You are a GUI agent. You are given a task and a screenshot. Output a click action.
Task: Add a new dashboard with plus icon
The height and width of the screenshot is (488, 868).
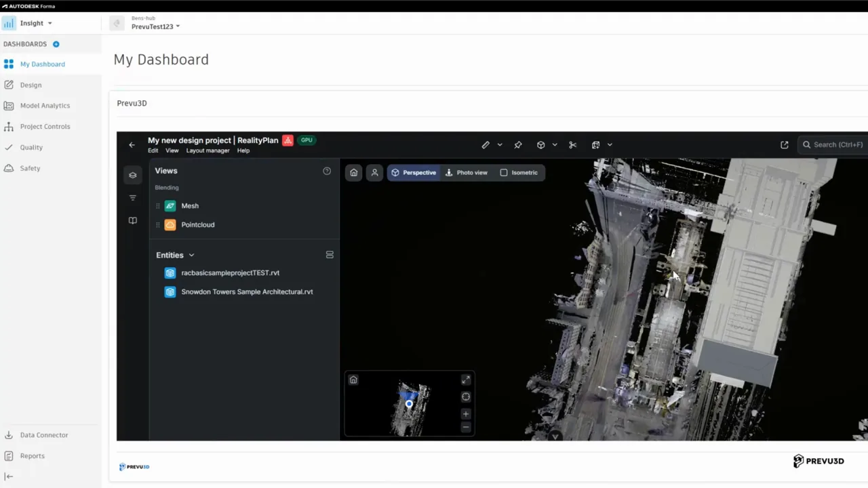point(56,44)
